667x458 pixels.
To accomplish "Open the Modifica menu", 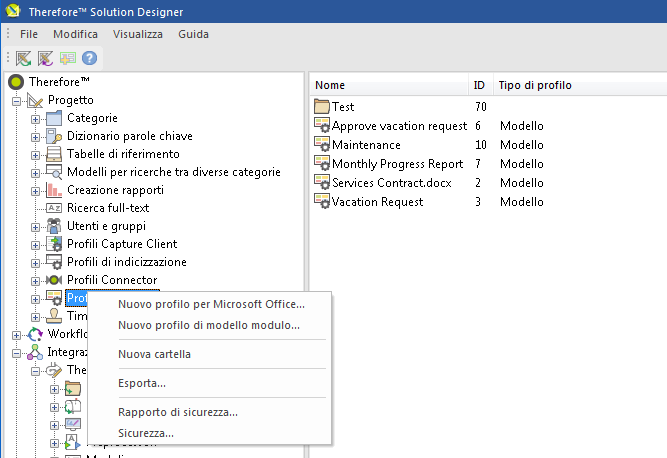I will tap(75, 34).
